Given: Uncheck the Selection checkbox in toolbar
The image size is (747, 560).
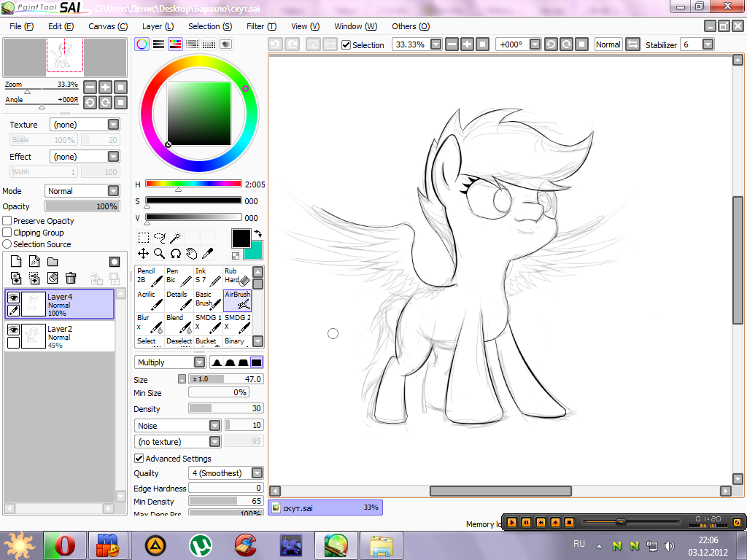Looking at the screenshot, I should tap(347, 44).
